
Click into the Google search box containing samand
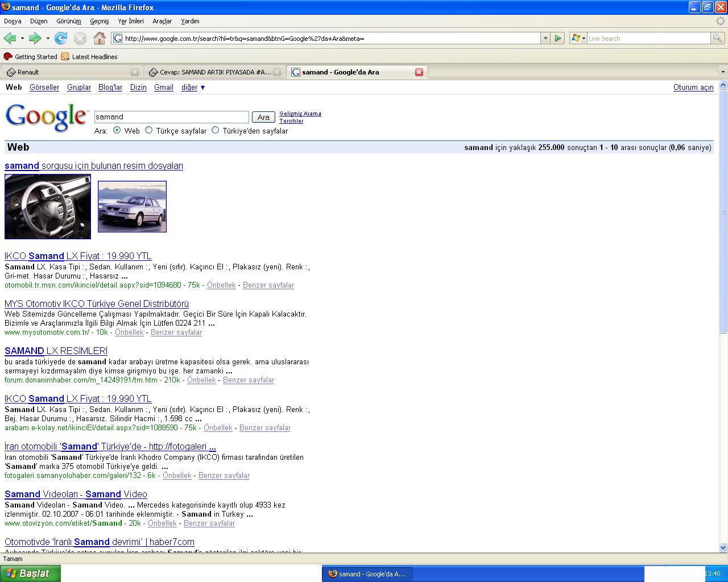tap(172, 117)
